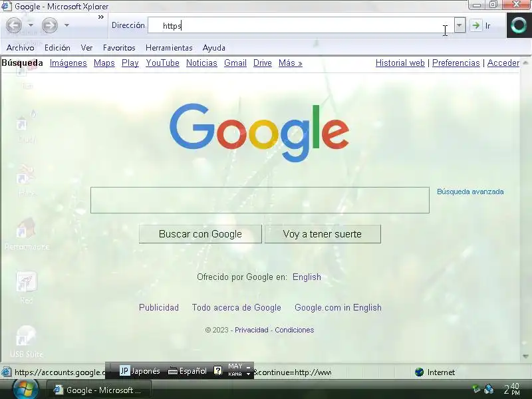Viewport: 532px width, 399px height.
Task: Open the Gmail link
Action: [235, 63]
